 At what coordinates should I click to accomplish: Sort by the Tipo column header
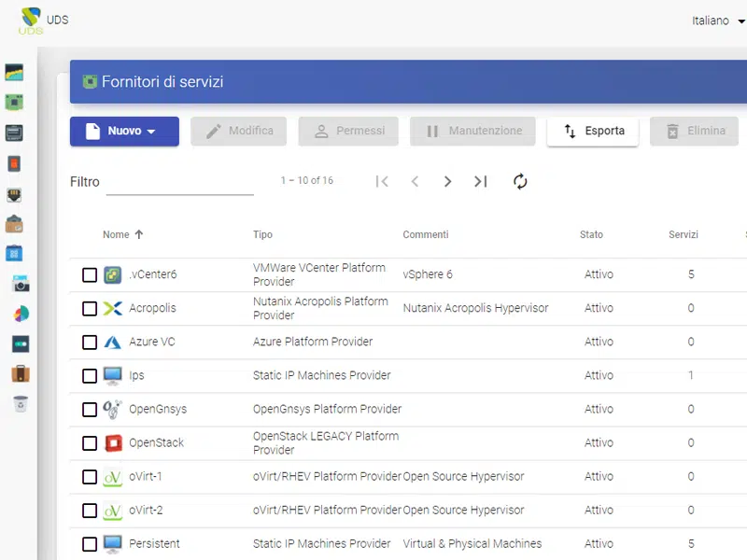pos(262,235)
